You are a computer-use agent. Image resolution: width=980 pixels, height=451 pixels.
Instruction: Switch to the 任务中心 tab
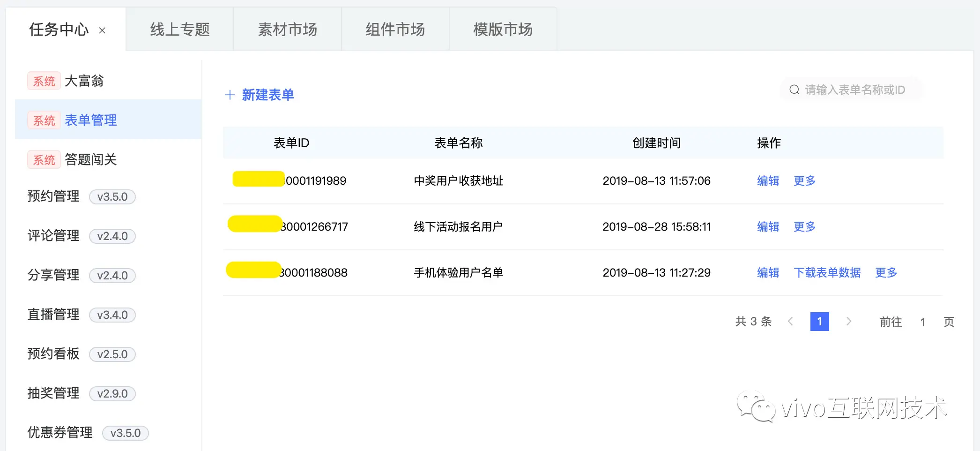[x=59, y=30]
